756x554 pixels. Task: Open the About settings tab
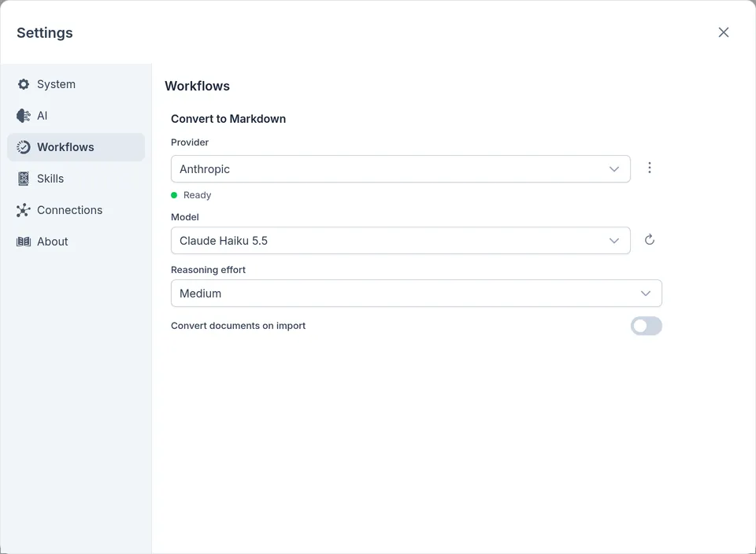76,242
